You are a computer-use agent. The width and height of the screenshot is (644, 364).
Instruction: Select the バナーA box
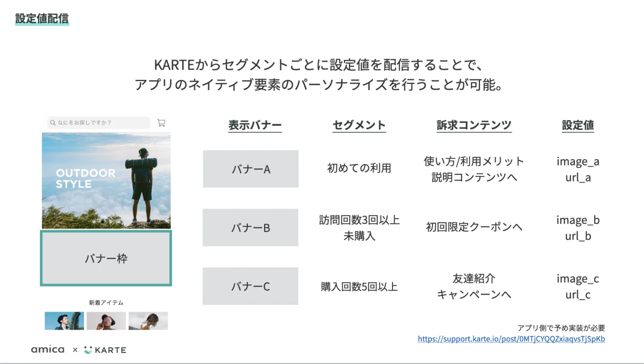point(251,169)
